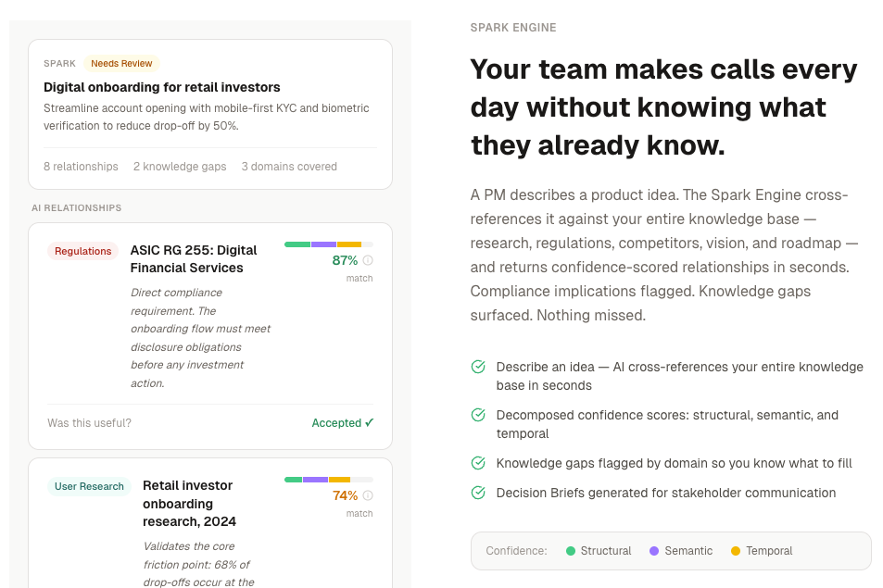Click the 'Your team makes calls every day' headline
883x588 pixels.
click(664, 106)
